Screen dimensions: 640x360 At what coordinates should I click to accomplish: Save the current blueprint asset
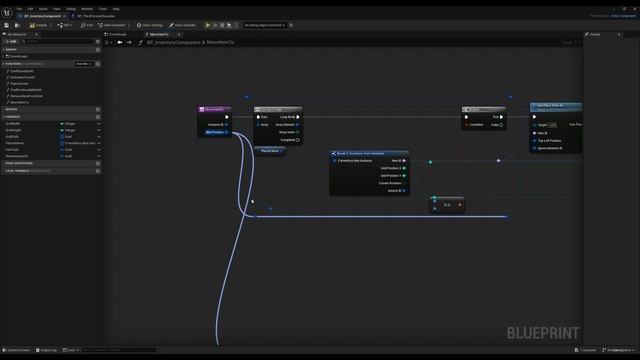[x=7, y=25]
